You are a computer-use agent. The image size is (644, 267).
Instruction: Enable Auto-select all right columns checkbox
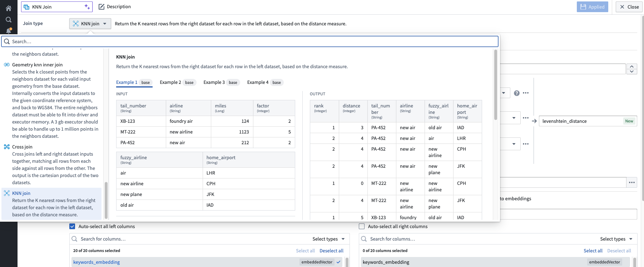362,226
